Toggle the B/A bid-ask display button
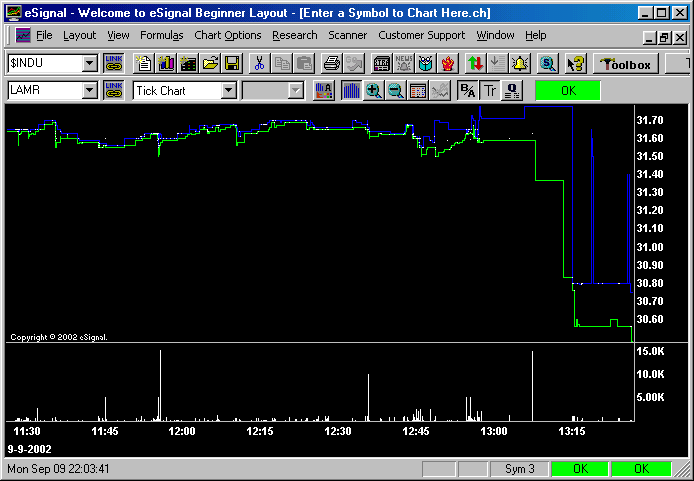 pos(467,90)
